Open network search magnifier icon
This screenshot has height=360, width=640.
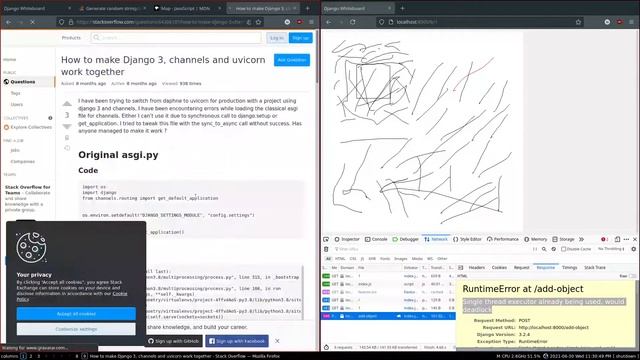pos(544,249)
